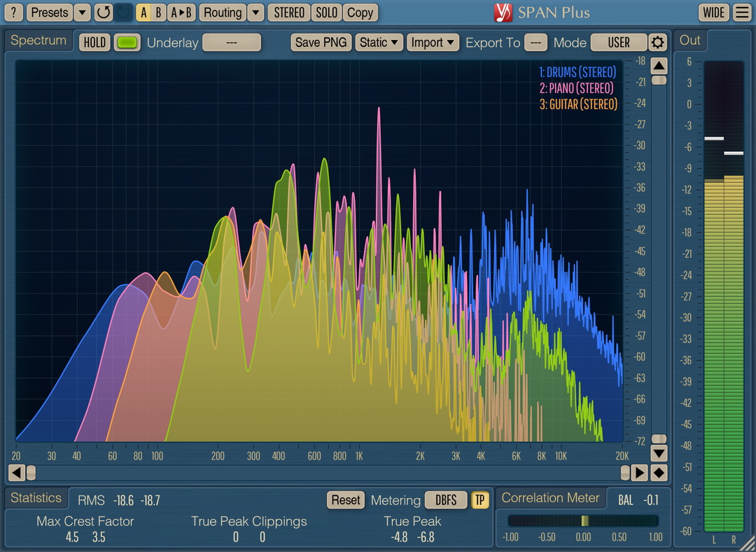Select the Spectrum tab
This screenshot has height=552, width=756.
38,41
